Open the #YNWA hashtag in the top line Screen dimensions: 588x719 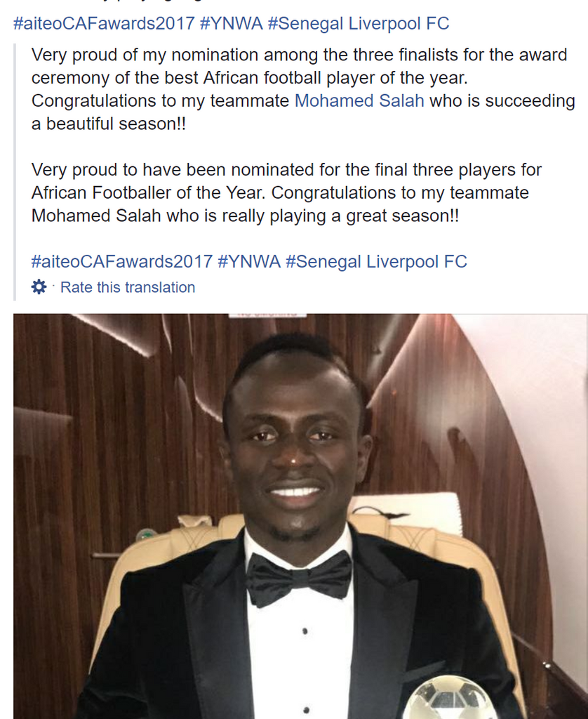coord(232,23)
